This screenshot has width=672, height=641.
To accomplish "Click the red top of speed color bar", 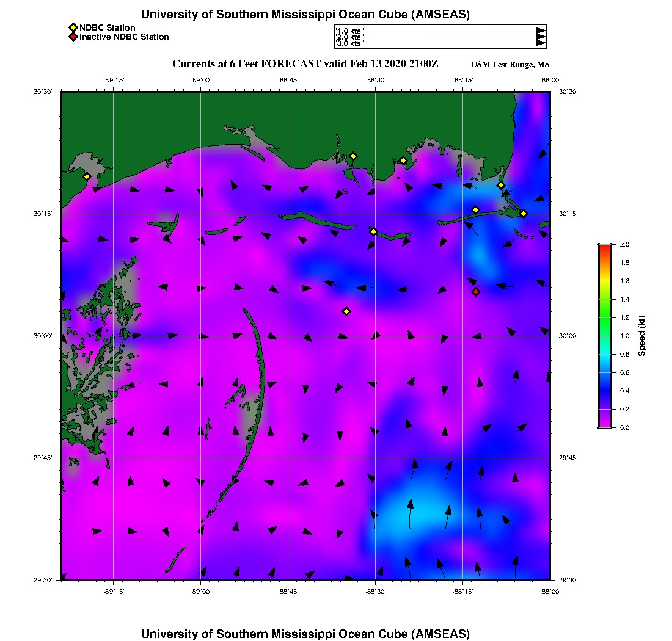I will 604,247.
